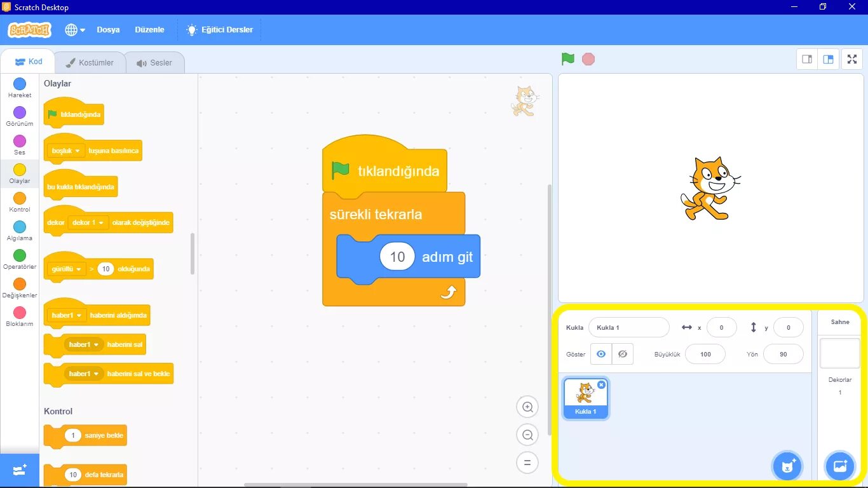Enter full screen stage mode
The height and width of the screenshot is (488, 868).
click(852, 59)
